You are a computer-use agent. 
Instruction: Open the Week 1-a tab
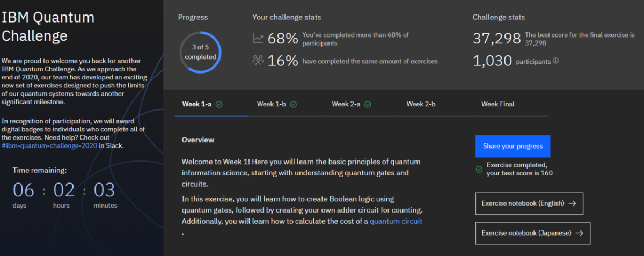coord(212,104)
